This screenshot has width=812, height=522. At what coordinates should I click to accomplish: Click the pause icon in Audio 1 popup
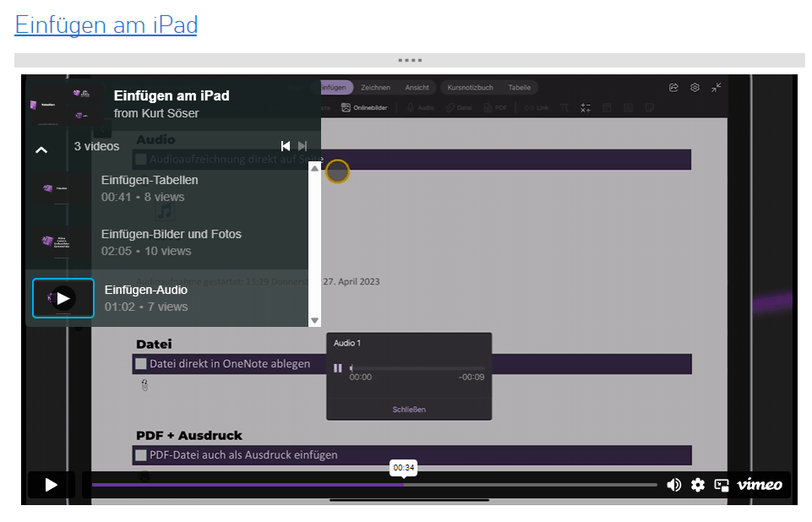point(338,368)
